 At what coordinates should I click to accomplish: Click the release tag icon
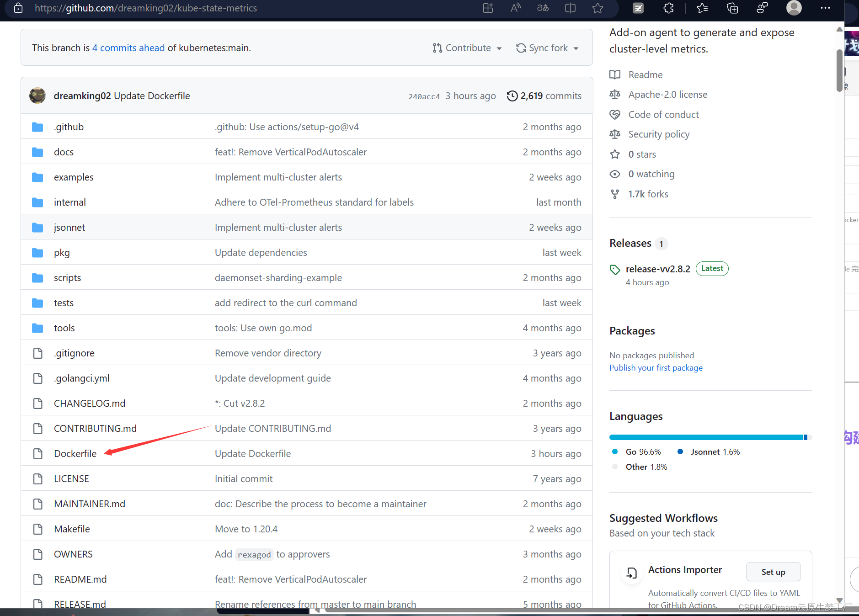pyautogui.click(x=615, y=270)
